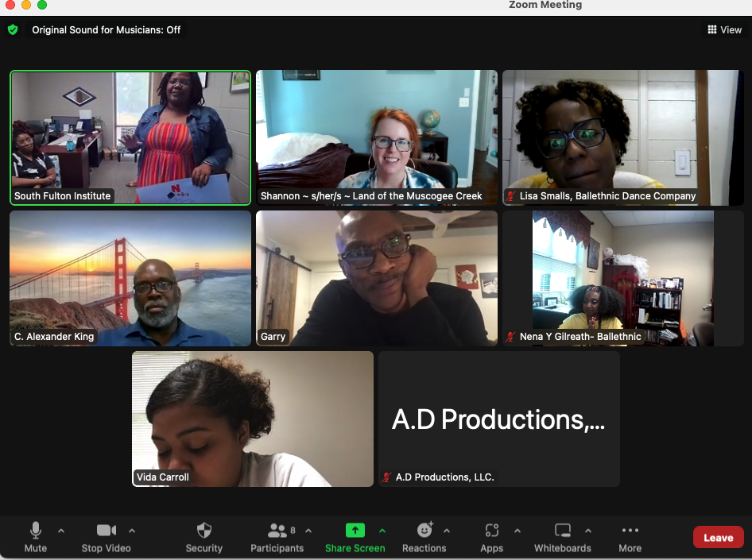Screen dimensions: 752x560
Task: Click the Participants text label
Action: [x=277, y=548]
